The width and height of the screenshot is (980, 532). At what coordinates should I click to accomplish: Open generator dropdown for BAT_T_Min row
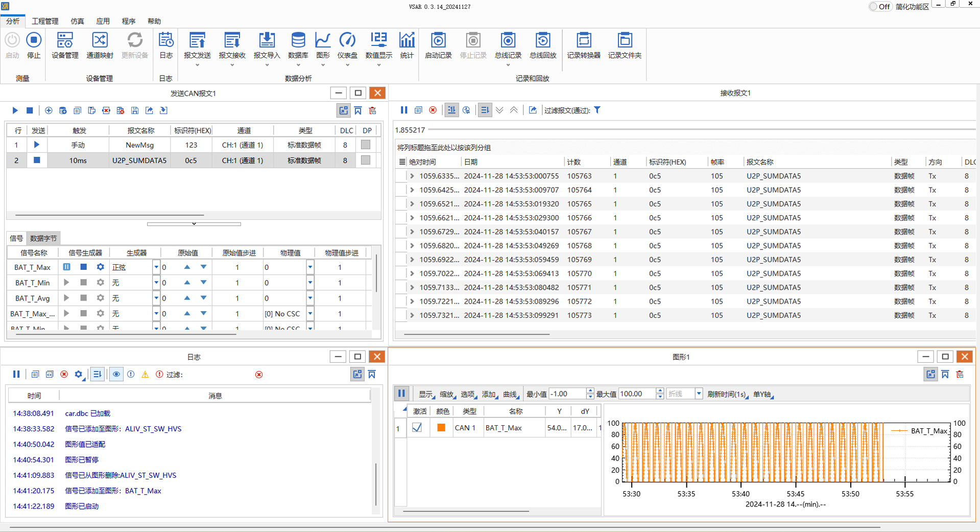(156, 283)
